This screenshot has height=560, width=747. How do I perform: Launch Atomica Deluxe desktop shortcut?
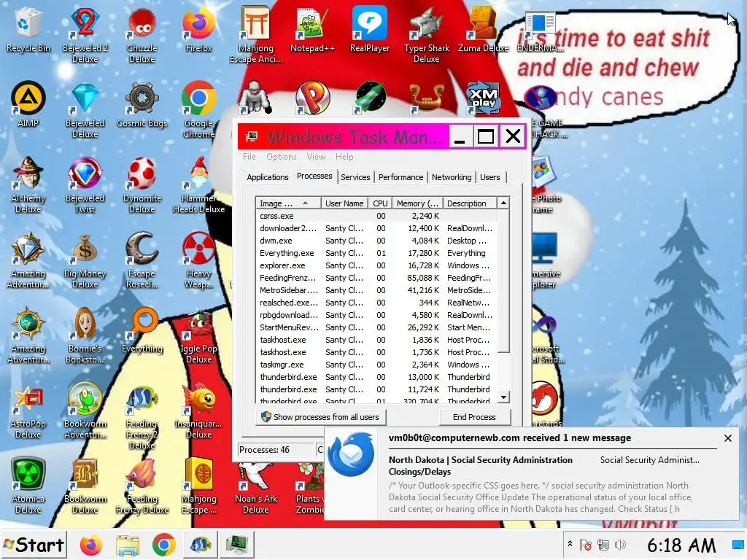point(28,486)
